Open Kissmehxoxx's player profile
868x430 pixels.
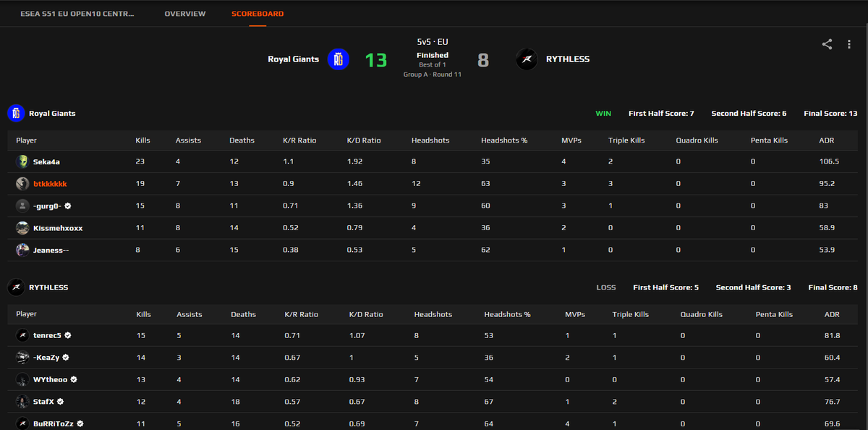tap(58, 228)
